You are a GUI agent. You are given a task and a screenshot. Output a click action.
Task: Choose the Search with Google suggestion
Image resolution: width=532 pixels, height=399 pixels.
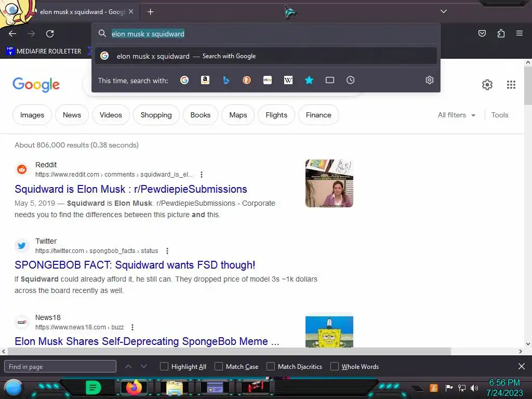(x=266, y=56)
